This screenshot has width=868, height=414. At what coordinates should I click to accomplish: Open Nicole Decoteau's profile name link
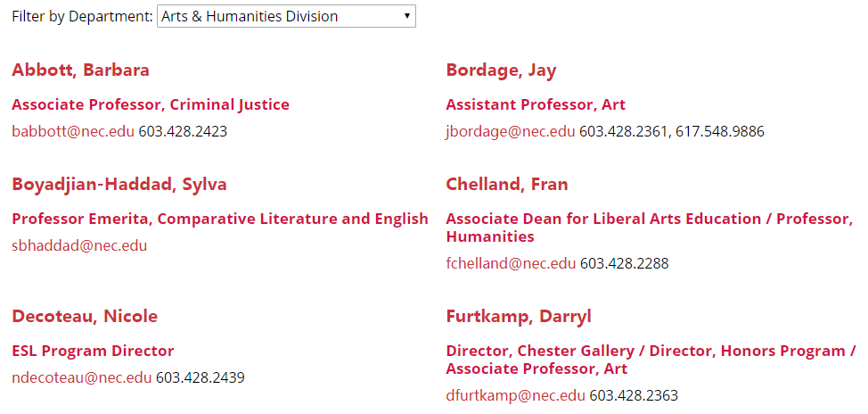[85, 317]
